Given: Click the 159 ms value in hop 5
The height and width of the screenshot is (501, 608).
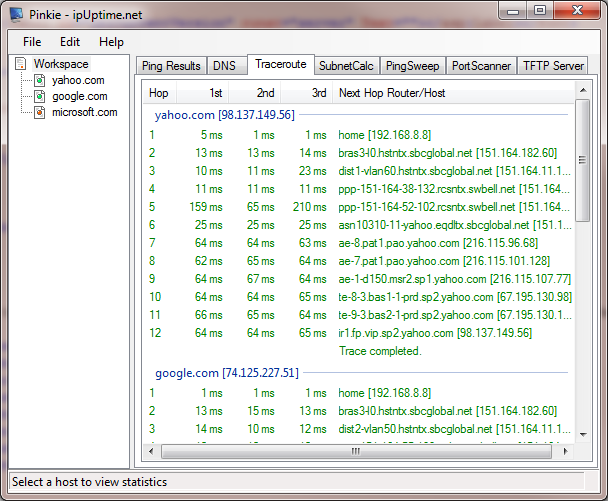Looking at the screenshot, I should pos(206,207).
